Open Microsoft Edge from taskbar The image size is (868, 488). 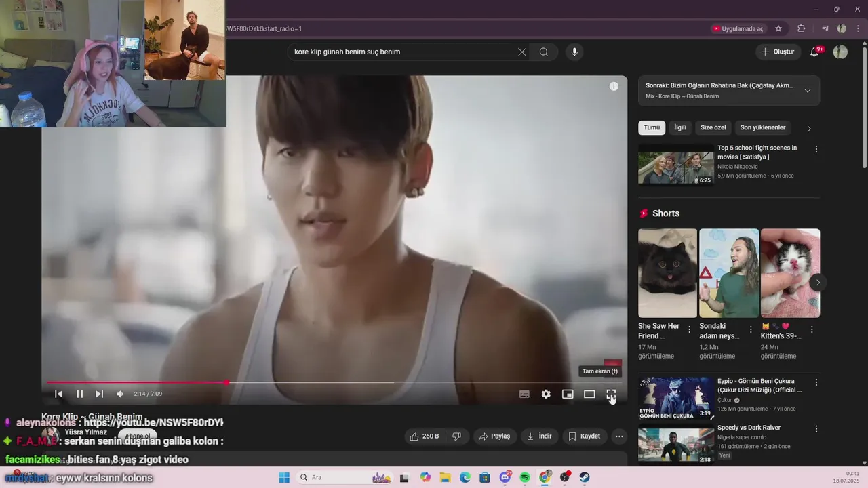tap(465, 477)
